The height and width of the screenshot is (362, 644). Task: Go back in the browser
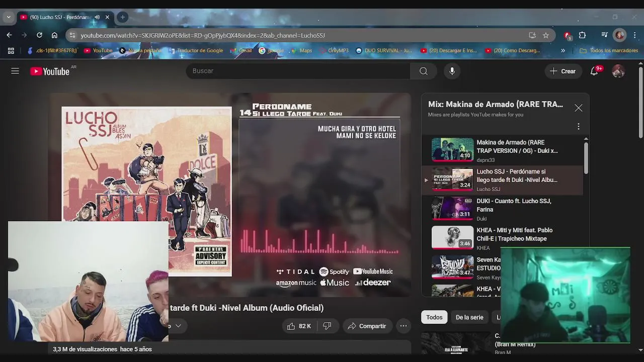(9, 35)
